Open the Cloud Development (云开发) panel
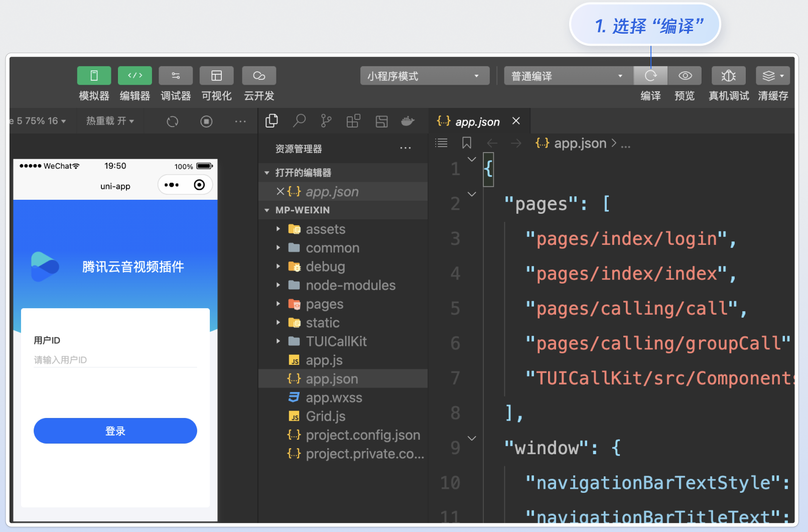This screenshot has height=532, width=808. (x=259, y=76)
